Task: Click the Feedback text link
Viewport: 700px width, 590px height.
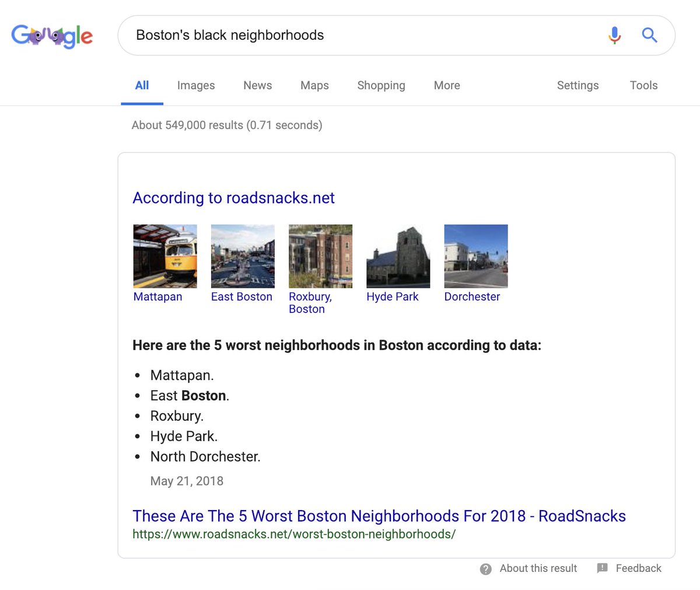Action: 638,568
